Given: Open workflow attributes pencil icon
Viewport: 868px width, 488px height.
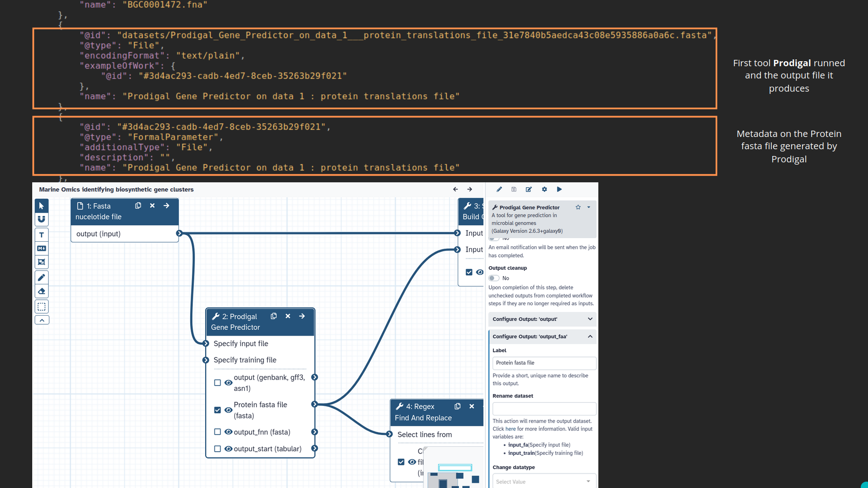Looking at the screenshot, I should [x=499, y=189].
